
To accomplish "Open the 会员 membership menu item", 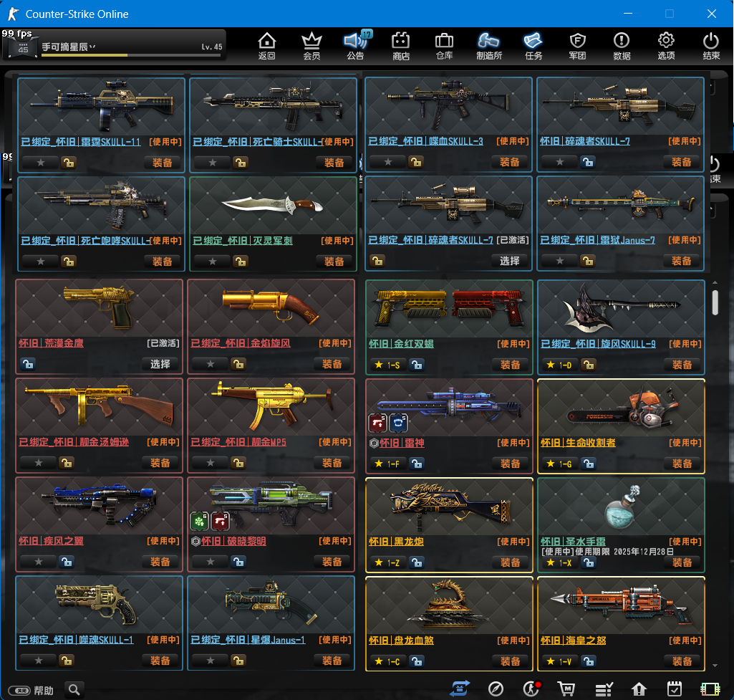I will (x=312, y=46).
